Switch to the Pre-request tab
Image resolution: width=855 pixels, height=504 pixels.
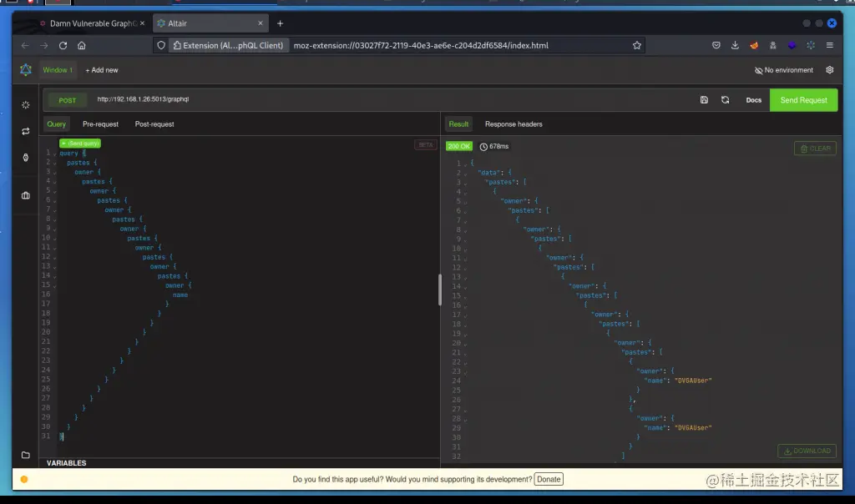click(100, 124)
